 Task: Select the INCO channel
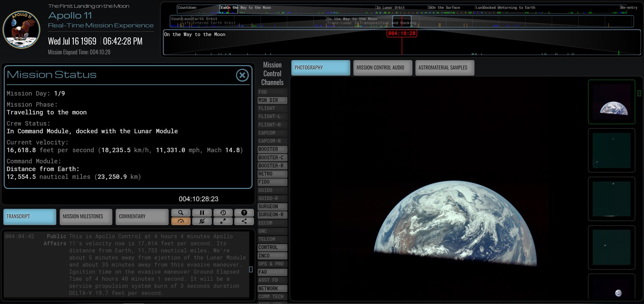[272, 256]
